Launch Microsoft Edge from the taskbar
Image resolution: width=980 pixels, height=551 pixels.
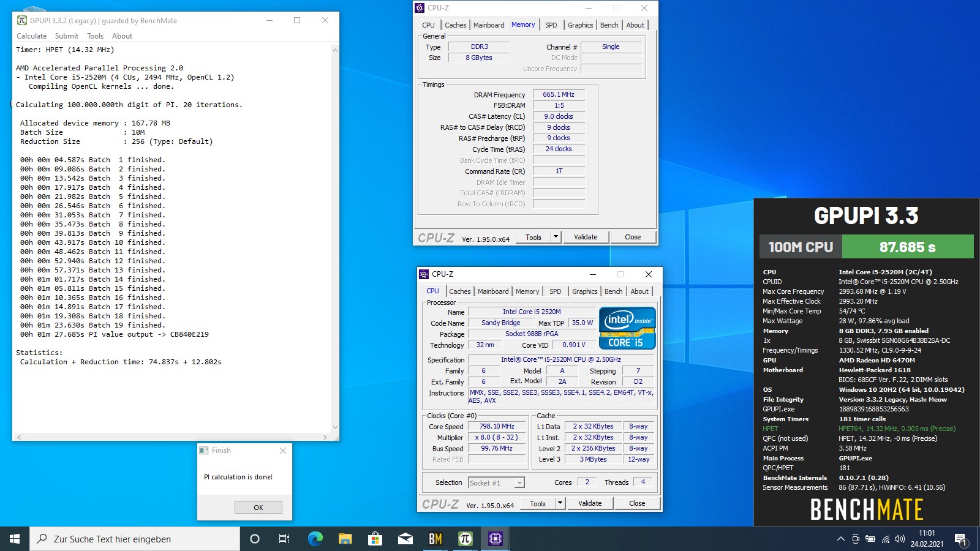(315, 539)
